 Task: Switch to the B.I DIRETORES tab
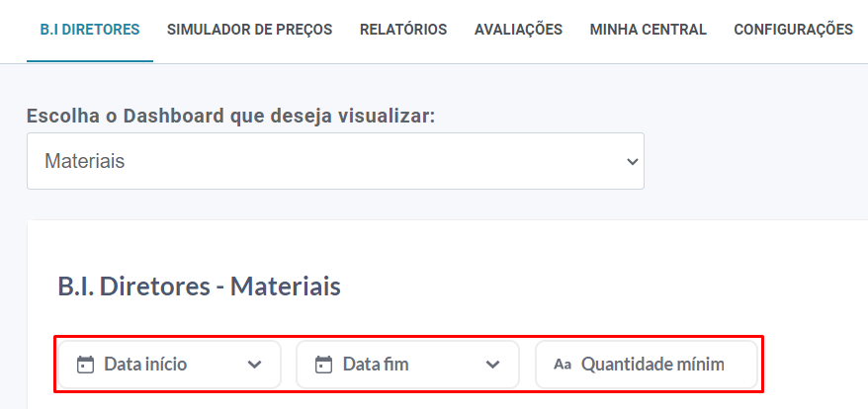90,30
